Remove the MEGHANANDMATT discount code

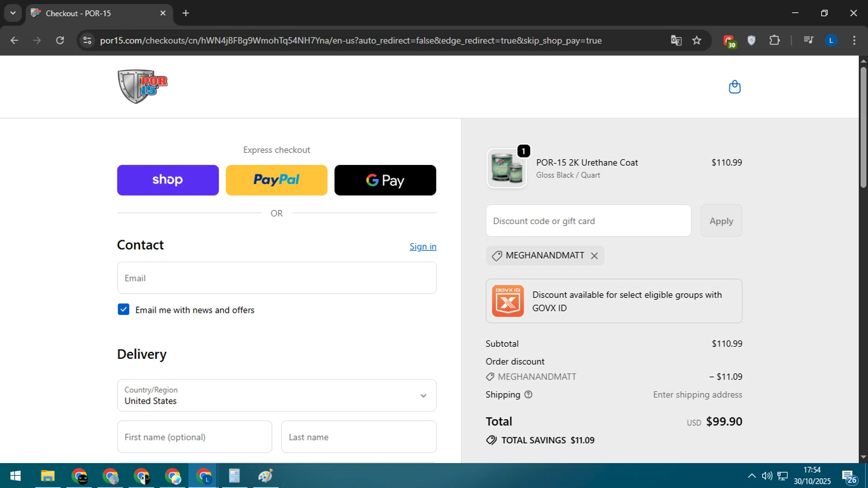click(x=594, y=256)
